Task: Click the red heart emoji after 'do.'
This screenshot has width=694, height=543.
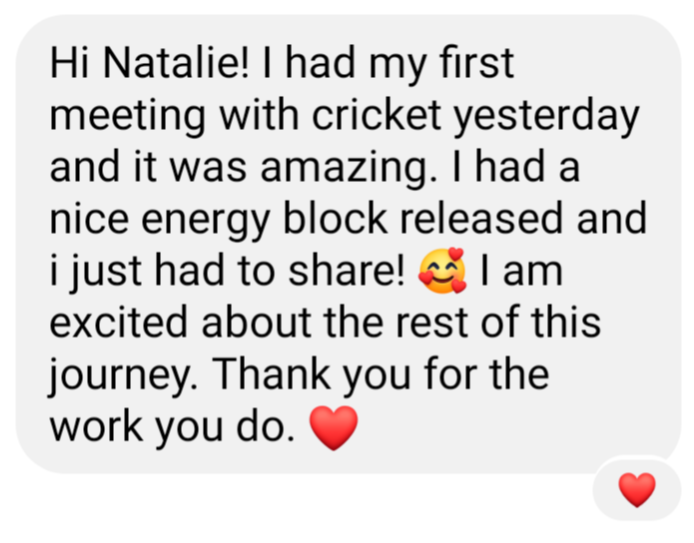Action: pos(333,427)
